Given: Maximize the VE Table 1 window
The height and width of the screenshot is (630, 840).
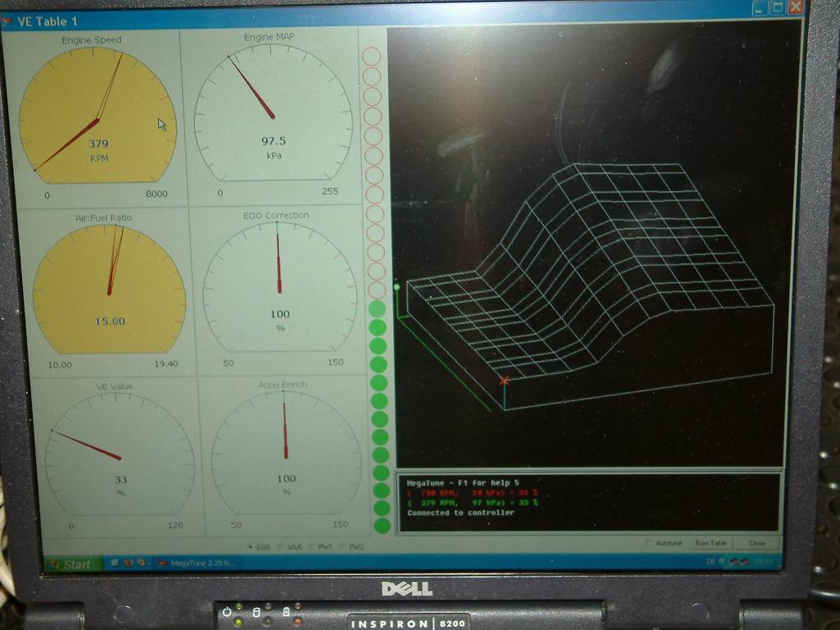Looking at the screenshot, I should pos(777,7).
